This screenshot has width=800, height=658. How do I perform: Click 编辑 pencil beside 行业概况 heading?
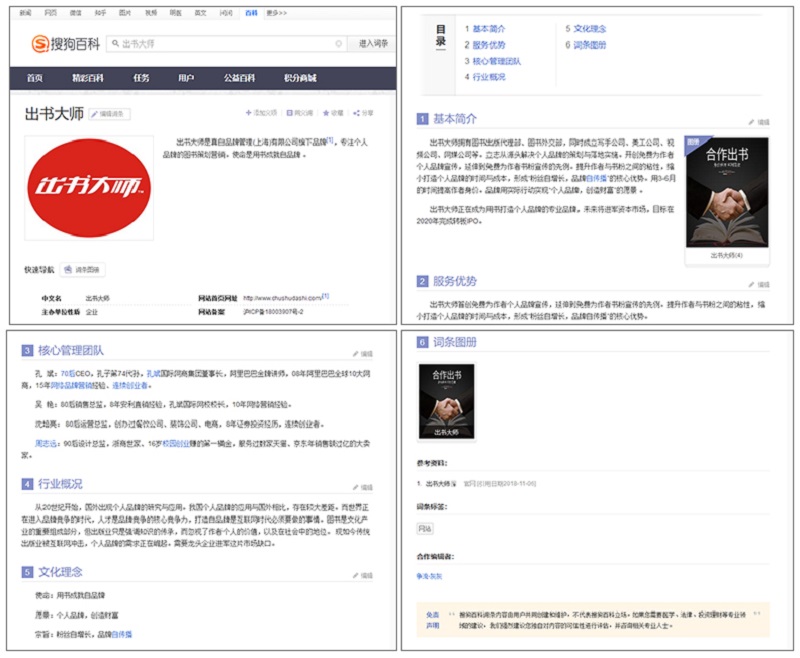(x=356, y=487)
